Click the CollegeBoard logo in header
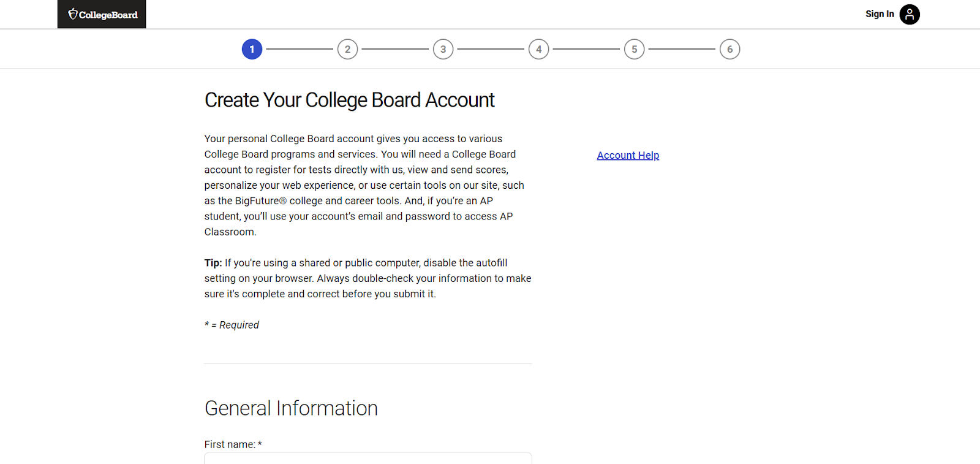 102,14
